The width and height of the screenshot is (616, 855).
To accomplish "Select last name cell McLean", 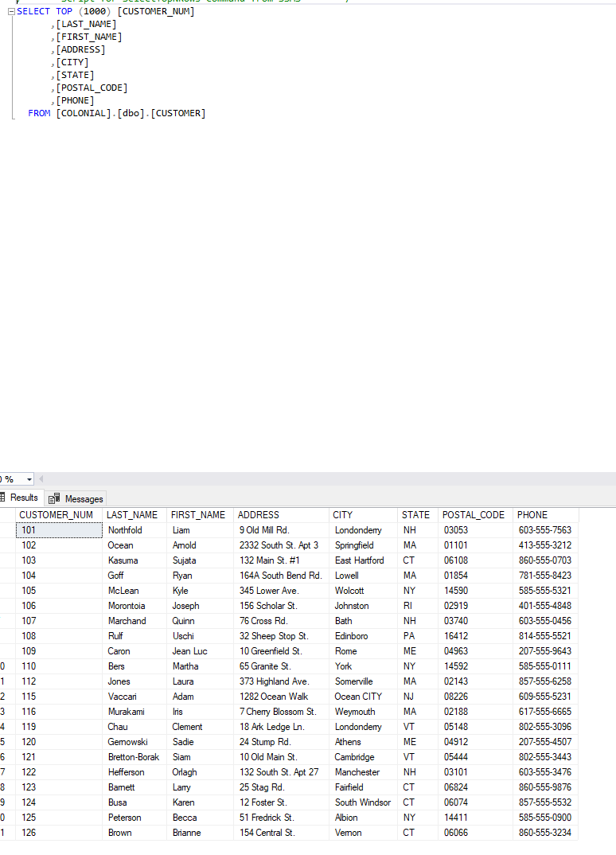I will [x=135, y=591].
